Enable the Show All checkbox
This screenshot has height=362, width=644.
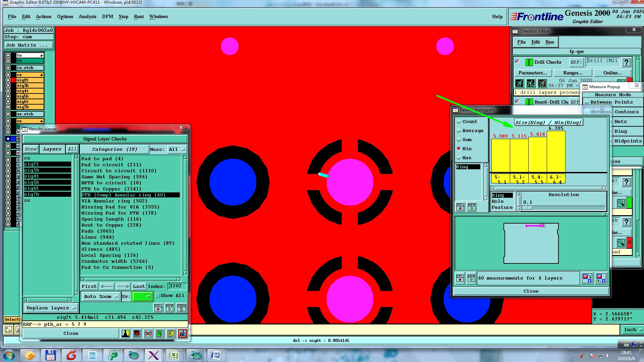pyautogui.click(x=158, y=296)
